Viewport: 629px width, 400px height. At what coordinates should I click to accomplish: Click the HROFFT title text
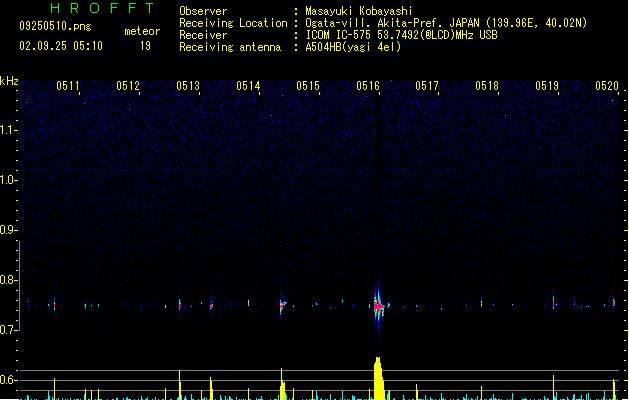click(x=102, y=8)
